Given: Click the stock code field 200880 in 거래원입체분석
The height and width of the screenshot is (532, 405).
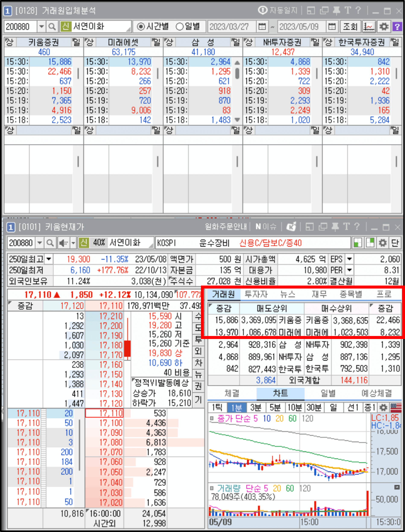Looking at the screenshot, I should pos(20,27).
